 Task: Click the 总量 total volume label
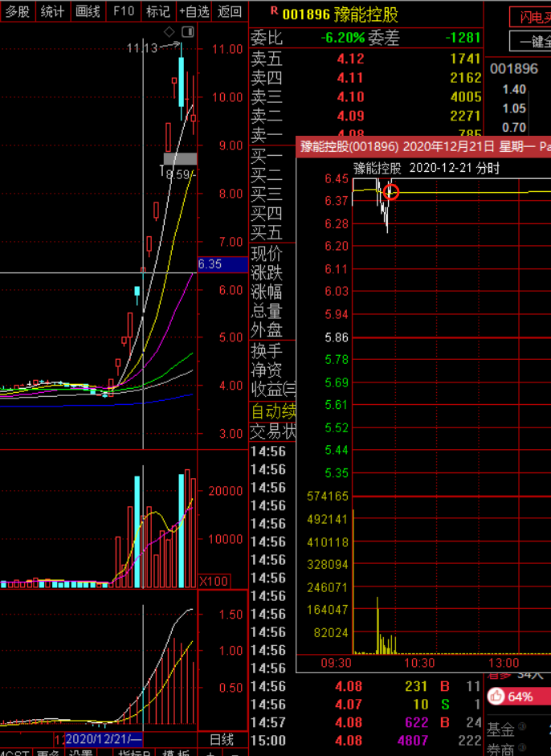point(267,311)
